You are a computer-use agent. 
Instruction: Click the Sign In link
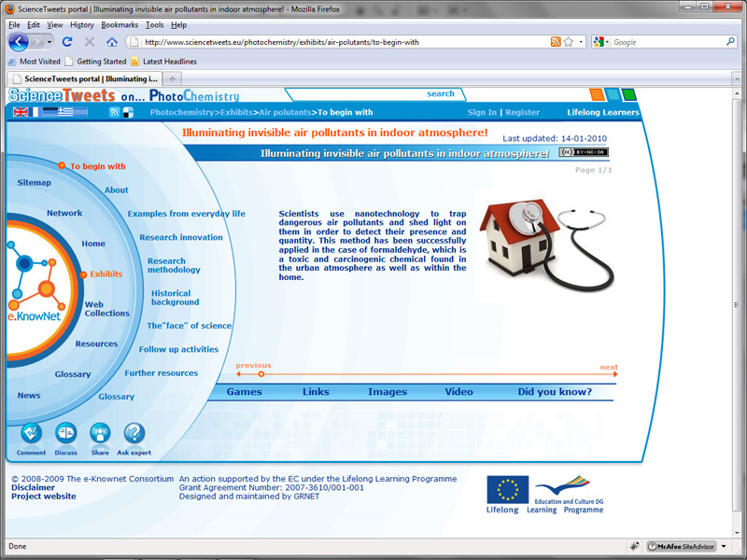[x=482, y=112]
